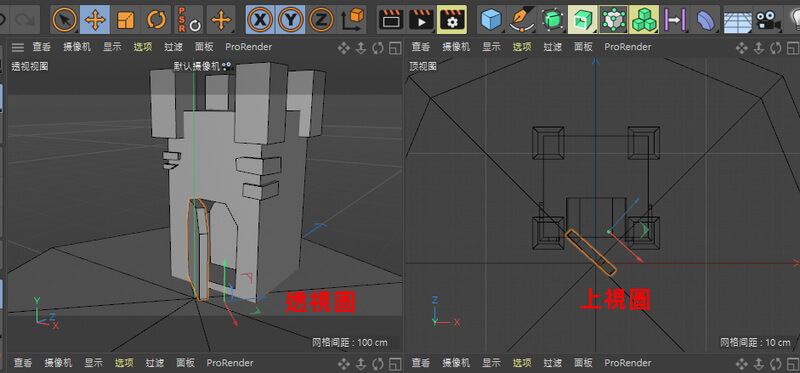Open the Spline Pen tool dropdown
The width and height of the screenshot is (800, 373).
pos(522,19)
